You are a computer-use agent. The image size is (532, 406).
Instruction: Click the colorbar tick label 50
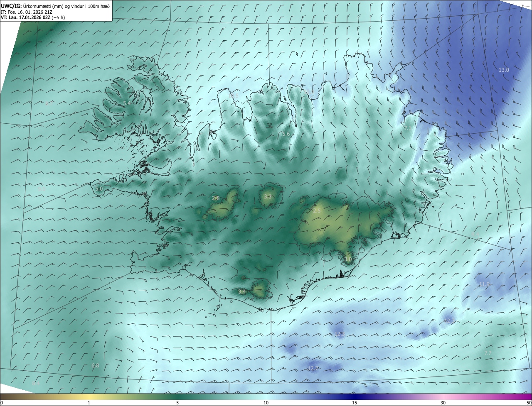click(x=529, y=403)
